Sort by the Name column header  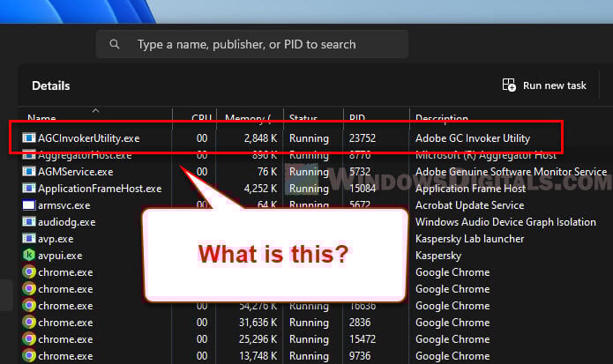point(41,117)
